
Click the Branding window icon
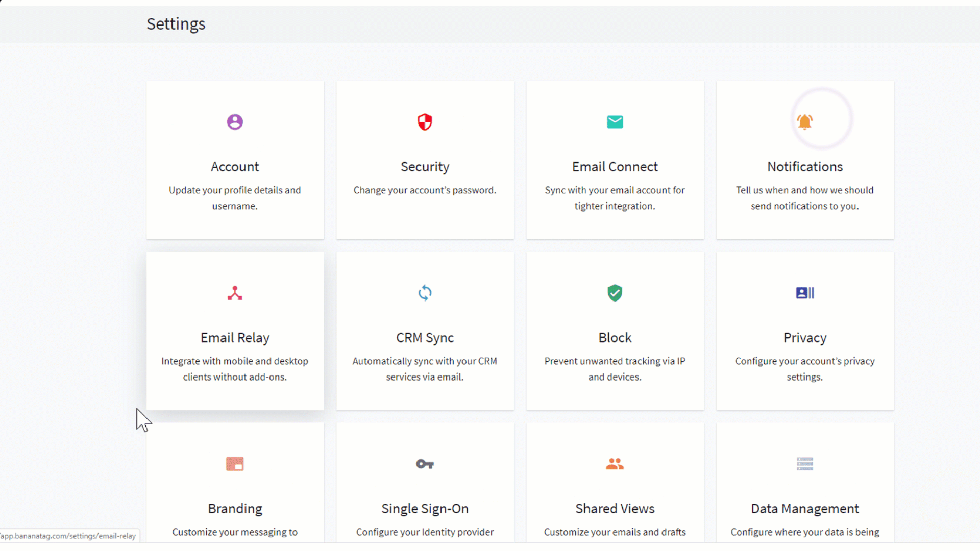coord(235,464)
